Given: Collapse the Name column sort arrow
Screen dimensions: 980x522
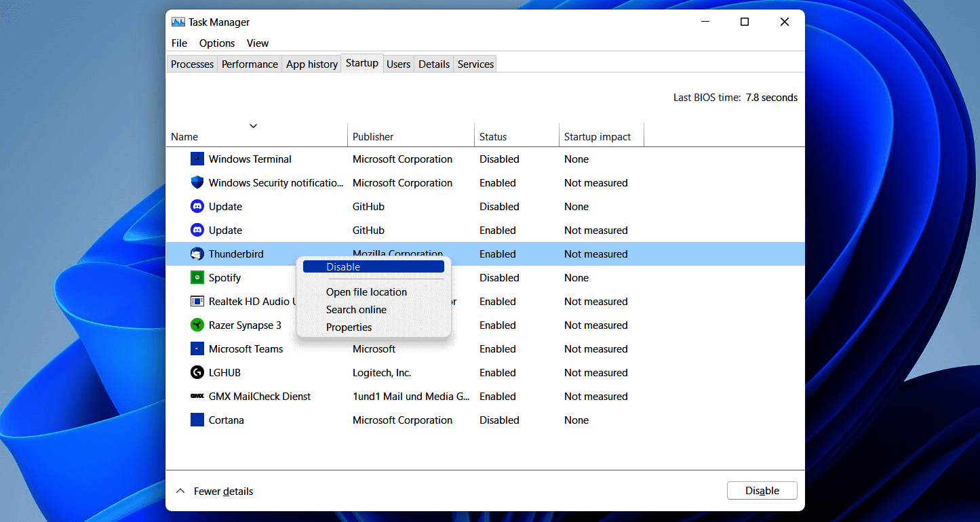Looking at the screenshot, I should 253,125.
